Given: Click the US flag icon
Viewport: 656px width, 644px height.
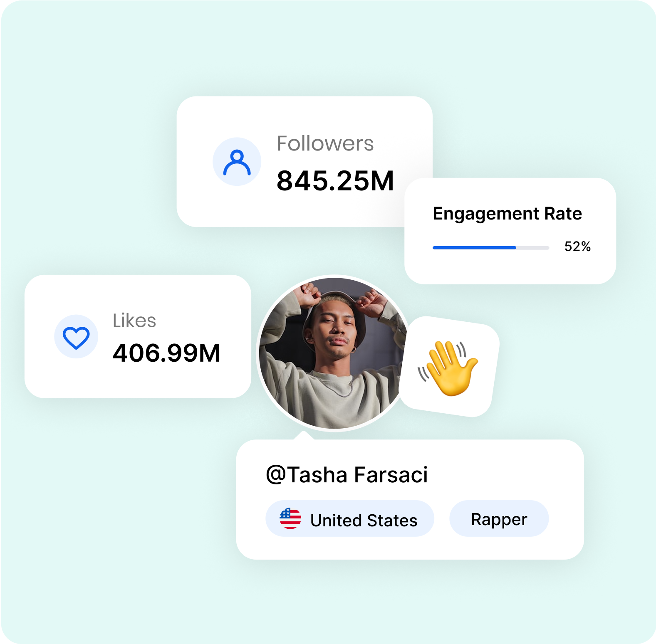Looking at the screenshot, I should (290, 519).
